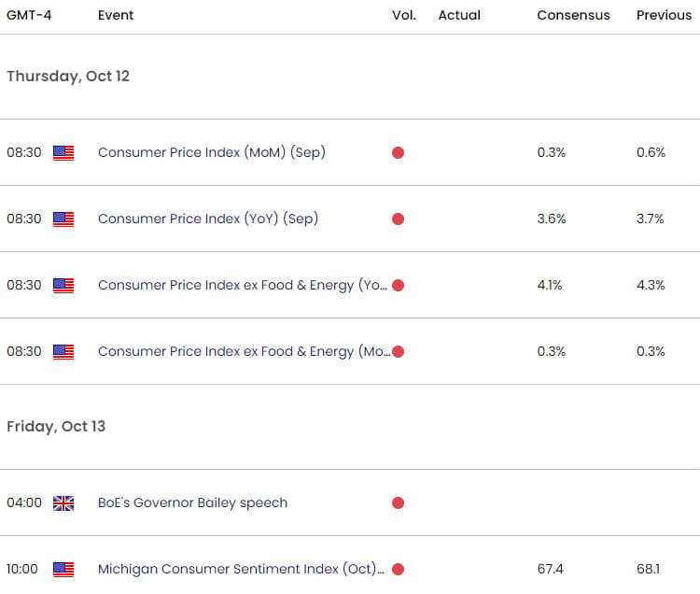This screenshot has width=700, height=594.
Task: Click the Actual column header
Action: tap(459, 15)
